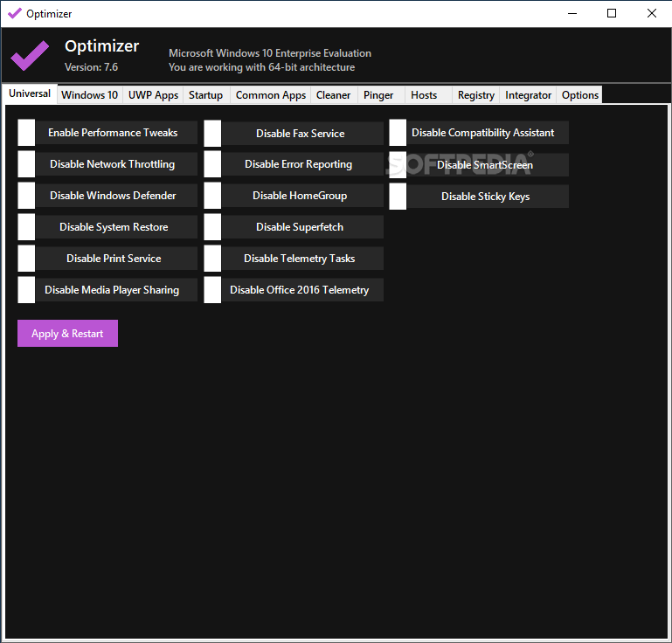Click the Version: 7.6 text
Viewport: 672px width, 643px height.
(x=91, y=67)
